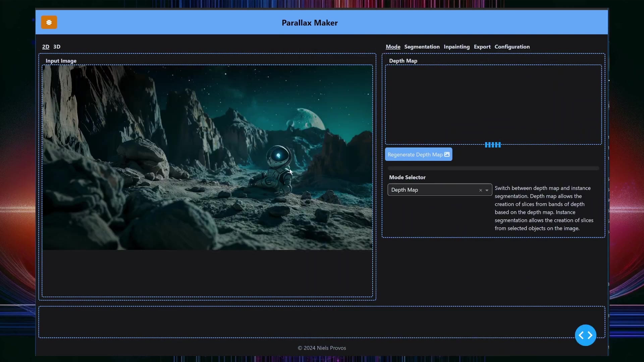Click the blue loading indicator under Depth Map
The width and height of the screenshot is (644, 362).
[x=493, y=145]
